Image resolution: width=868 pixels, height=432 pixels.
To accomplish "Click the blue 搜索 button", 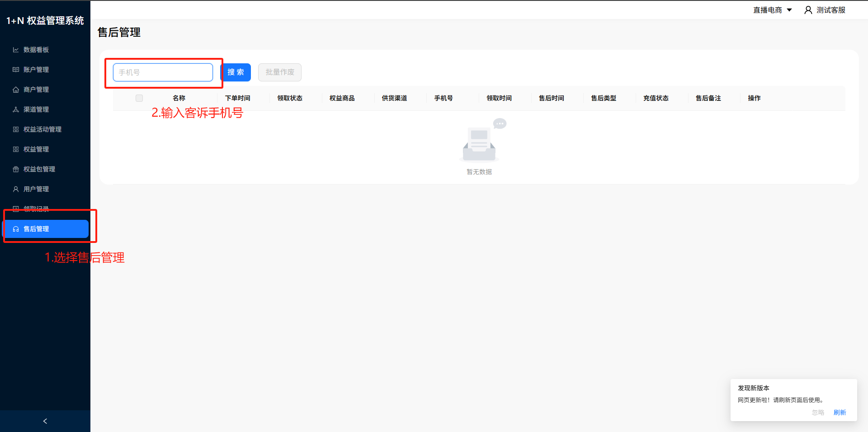I will tap(236, 72).
